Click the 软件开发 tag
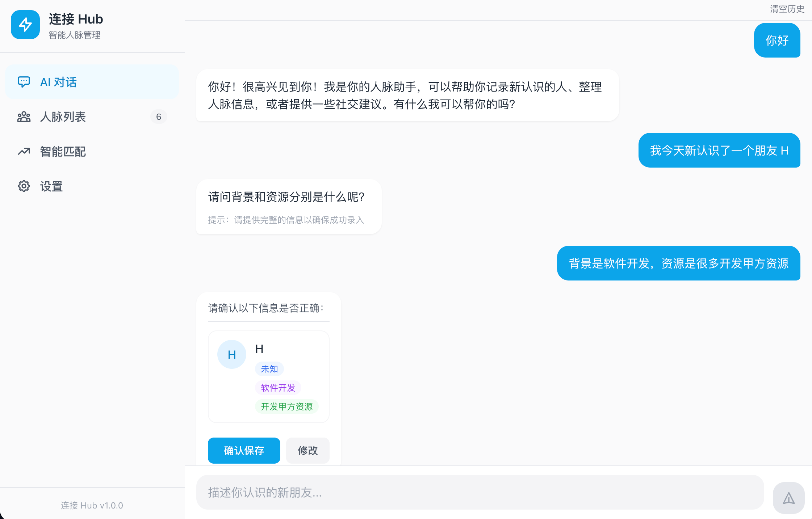The width and height of the screenshot is (812, 519). pos(278,387)
